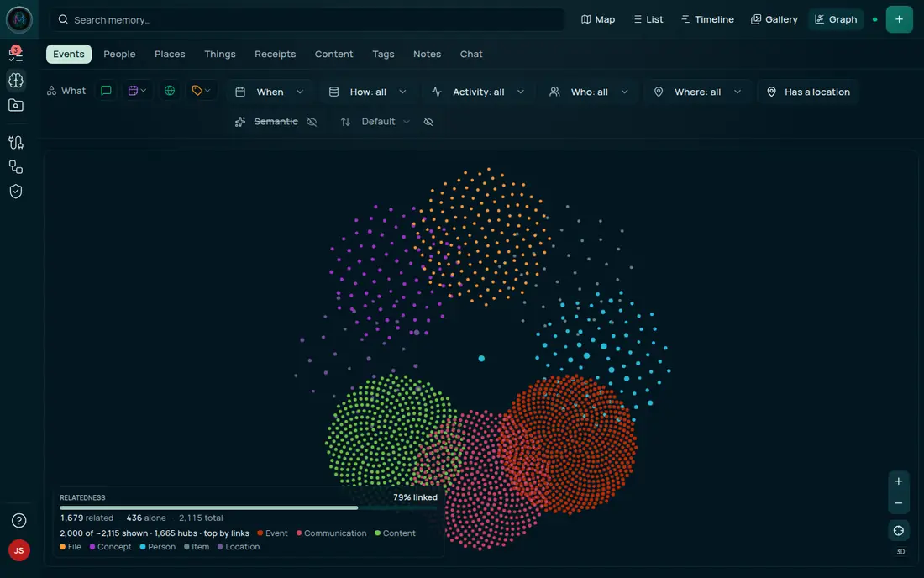This screenshot has height=578, width=924.
Task: Select the Tags tab
Action: (x=383, y=55)
